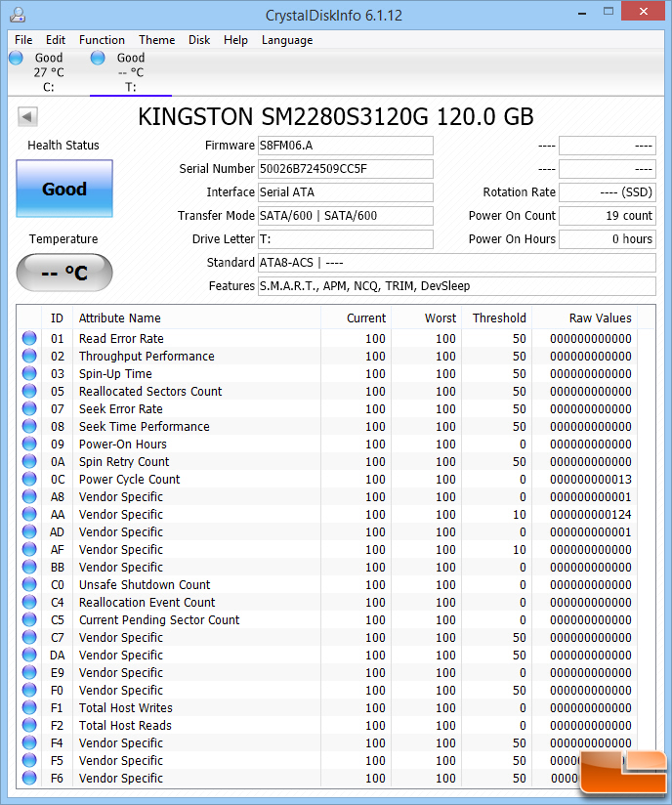The width and height of the screenshot is (672, 805).
Task: Open the File menu
Action: coord(23,40)
